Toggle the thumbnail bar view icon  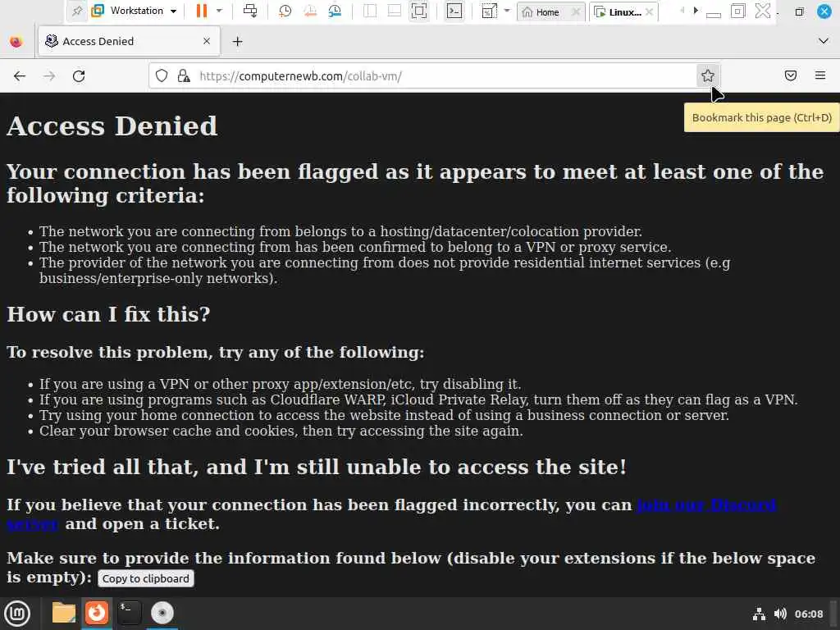pyautogui.click(x=395, y=11)
